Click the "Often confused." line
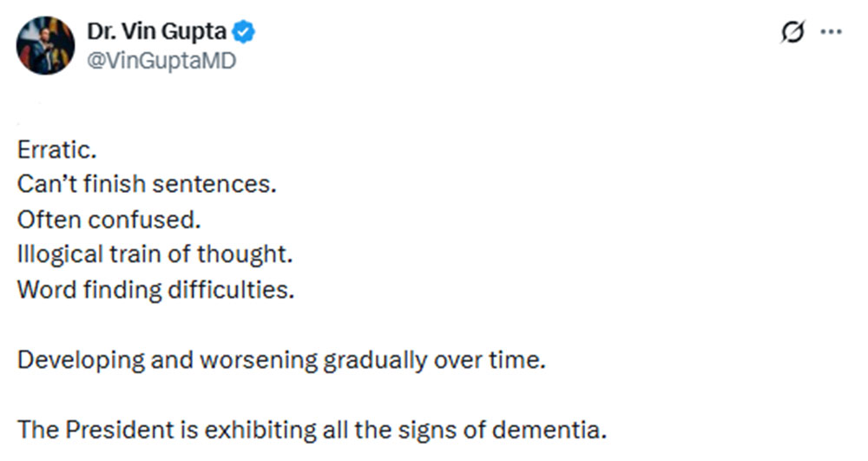The width and height of the screenshot is (868, 461). coord(109,220)
